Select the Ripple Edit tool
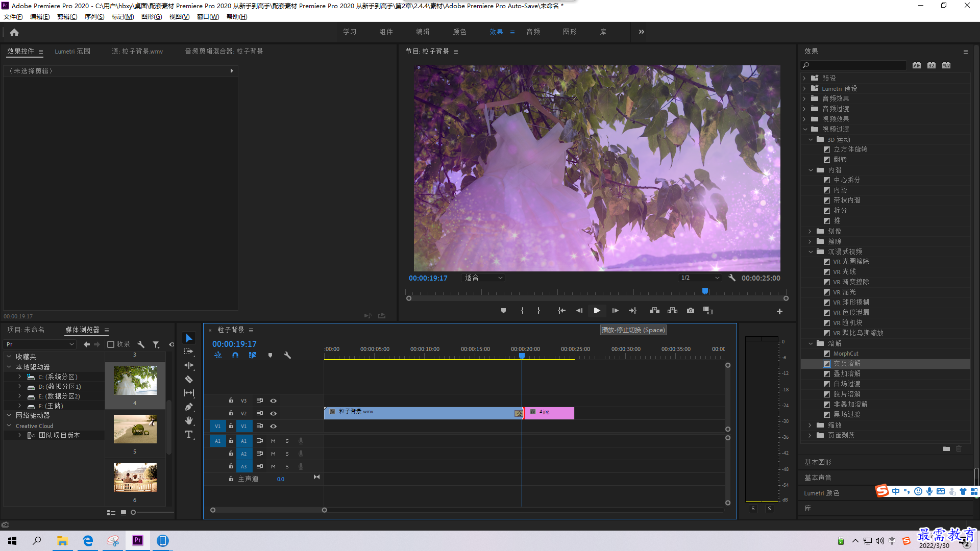Viewport: 980px width, 551px height. [189, 366]
